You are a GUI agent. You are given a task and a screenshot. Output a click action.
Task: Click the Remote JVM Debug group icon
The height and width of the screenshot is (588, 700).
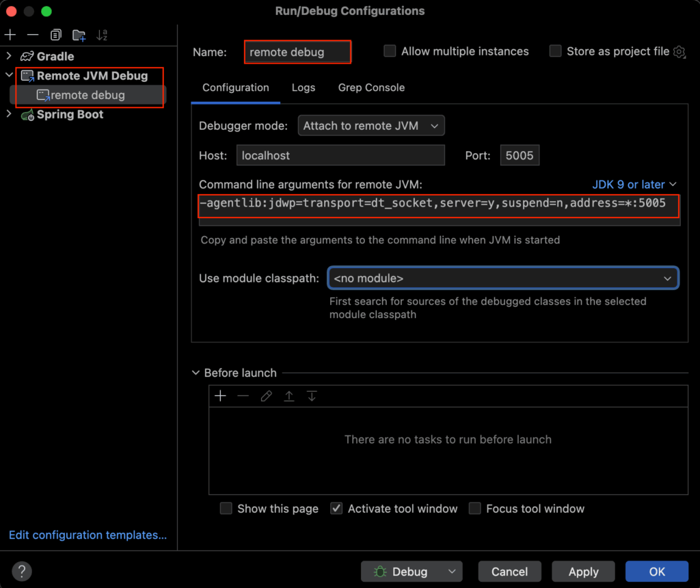[x=27, y=76]
